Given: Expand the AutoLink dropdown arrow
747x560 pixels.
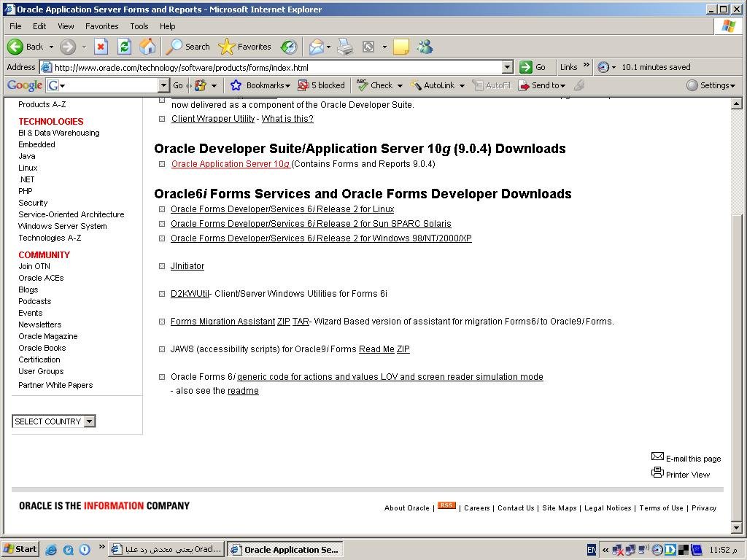Looking at the screenshot, I should click(x=462, y=86).
